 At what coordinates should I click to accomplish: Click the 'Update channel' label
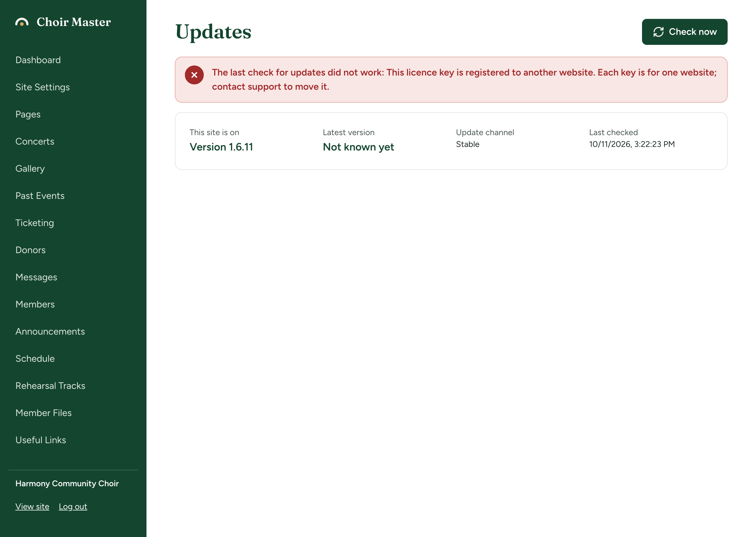click(485, 132)
